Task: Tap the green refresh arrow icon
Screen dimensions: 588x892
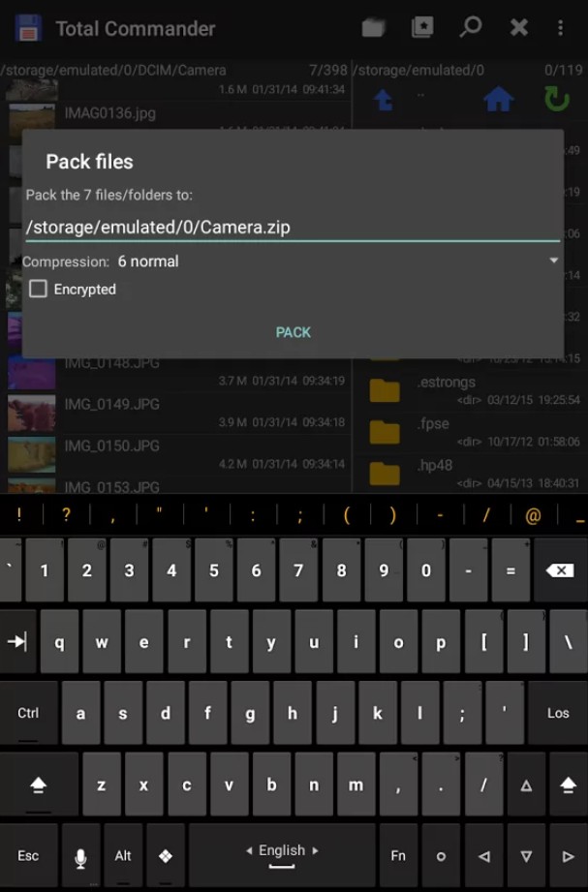Action: [556, 99]
